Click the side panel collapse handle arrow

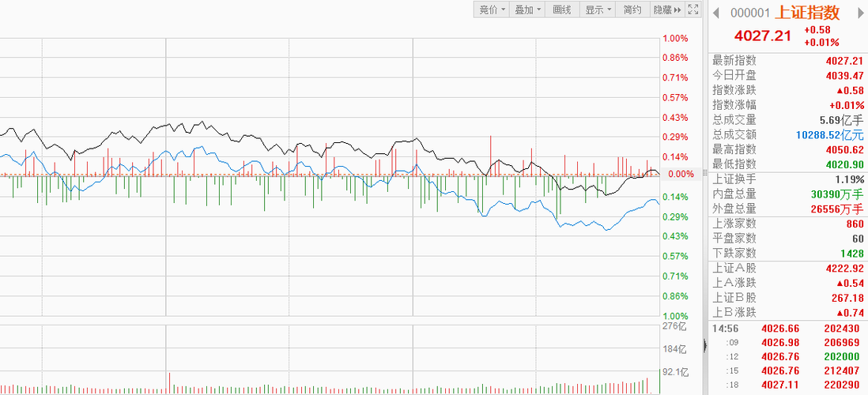pos(705,346)
